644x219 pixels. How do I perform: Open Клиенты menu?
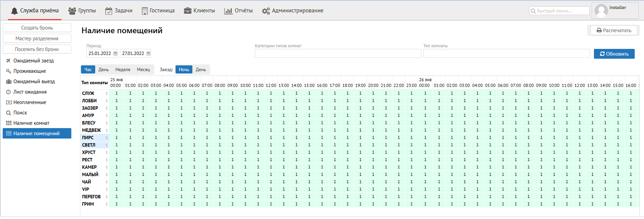[x=199, y=11]
